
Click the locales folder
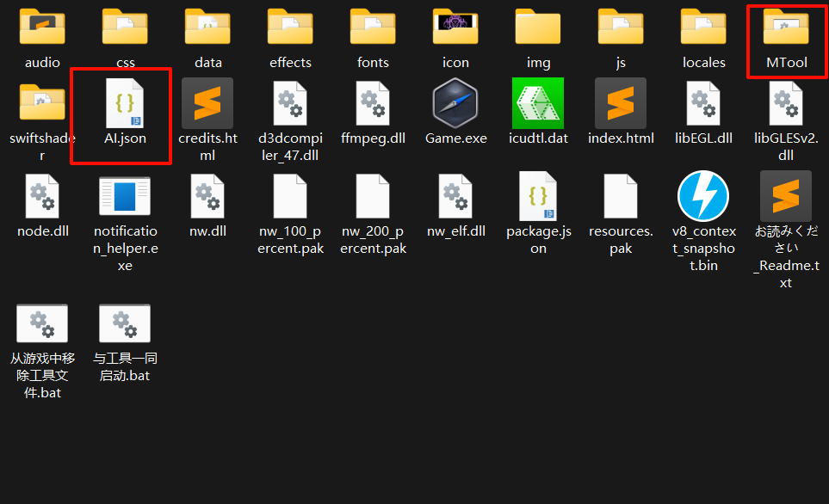tap(702, 28)
